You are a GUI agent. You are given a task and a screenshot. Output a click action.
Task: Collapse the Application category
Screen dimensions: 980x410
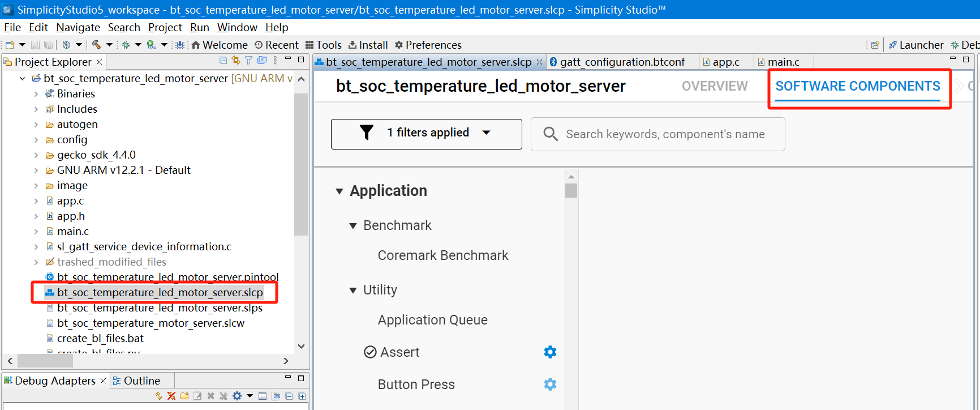pos(339,191)
